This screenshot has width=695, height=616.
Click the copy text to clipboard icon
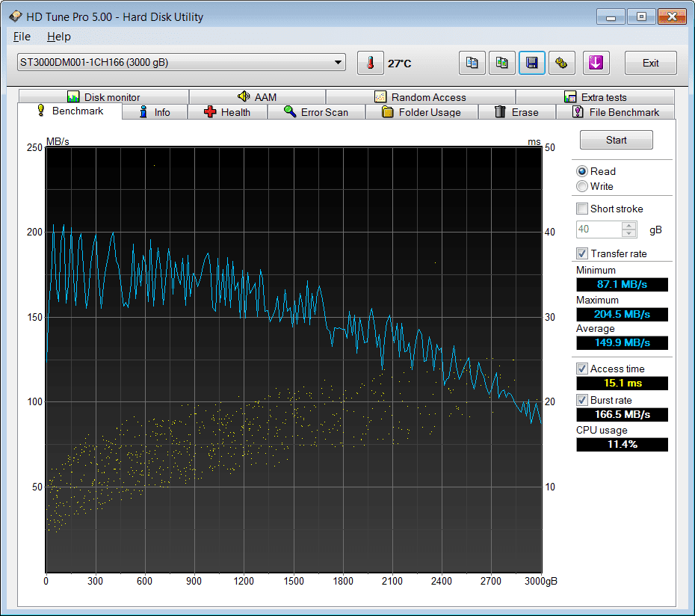click(x=472, y=63)
